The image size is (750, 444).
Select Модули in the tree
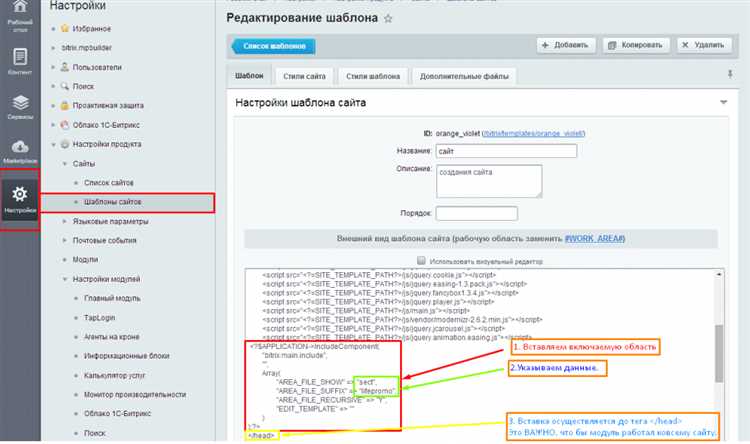pos(85,259)
